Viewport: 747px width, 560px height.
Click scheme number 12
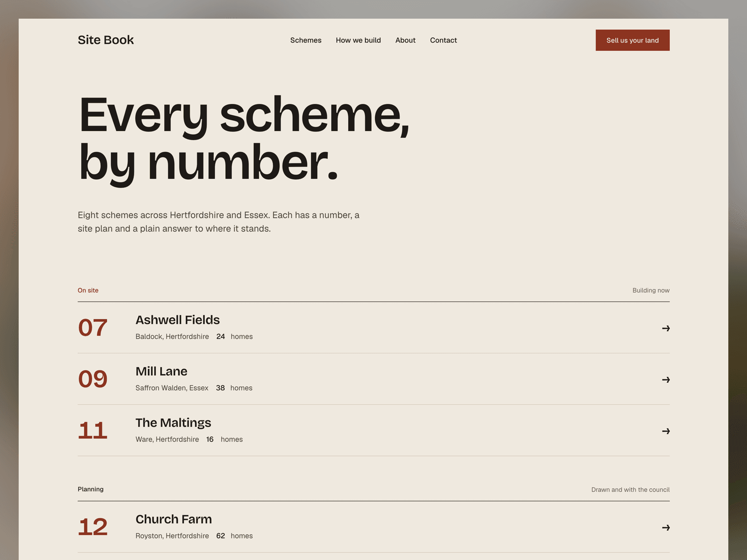[93, 527]
